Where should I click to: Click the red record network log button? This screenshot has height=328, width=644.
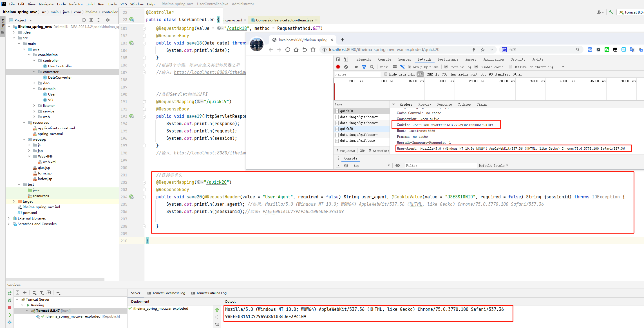(x=338, y=67)
